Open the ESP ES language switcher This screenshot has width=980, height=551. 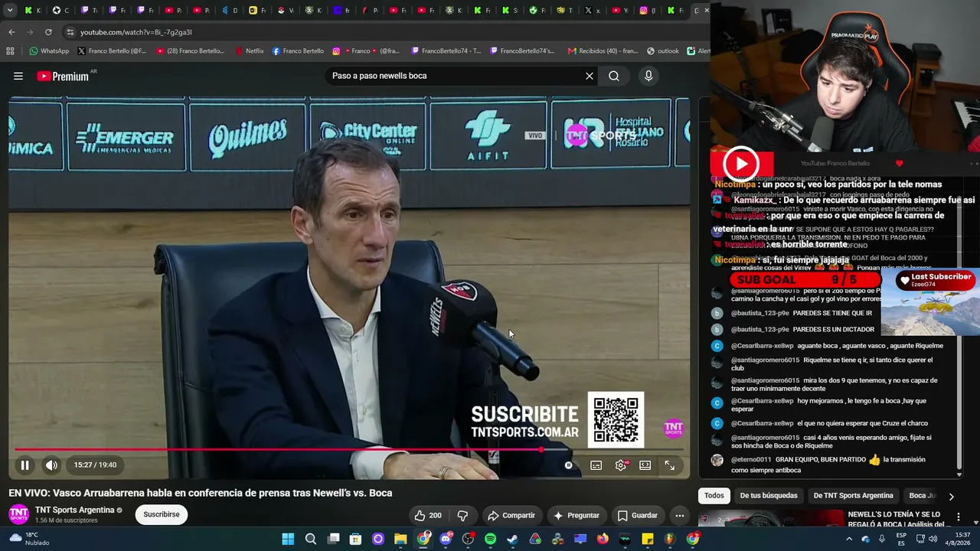[x=901, y=539]
